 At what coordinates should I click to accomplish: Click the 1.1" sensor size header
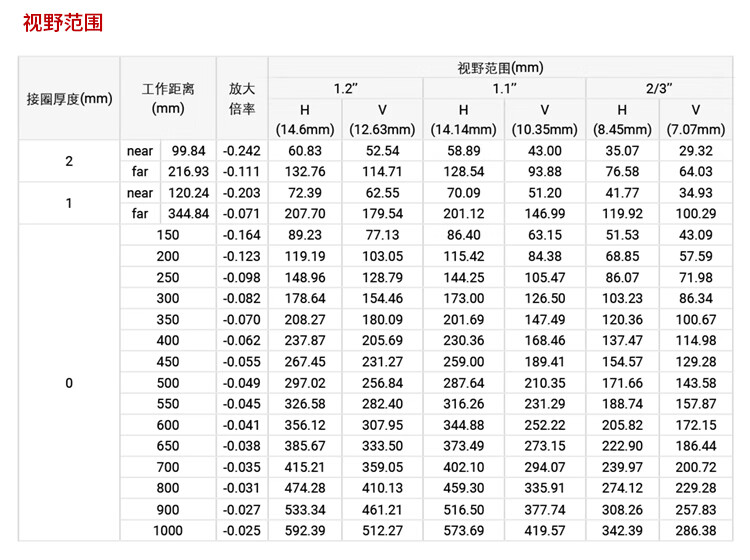click(x=504, y=88)
